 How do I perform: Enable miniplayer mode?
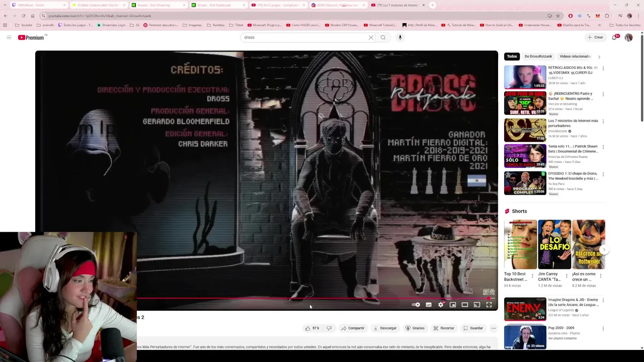tap(453, 305)
